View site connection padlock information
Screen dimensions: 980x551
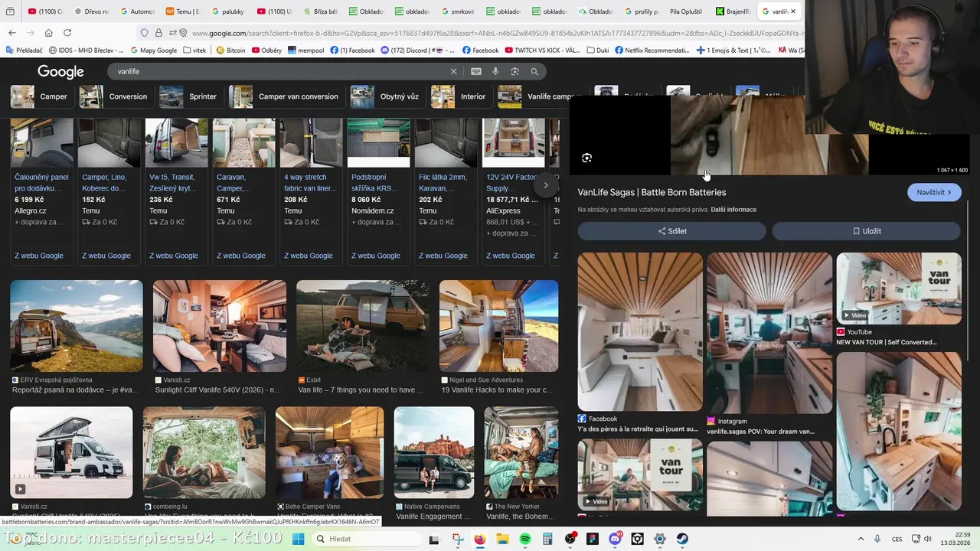[158, 33]
